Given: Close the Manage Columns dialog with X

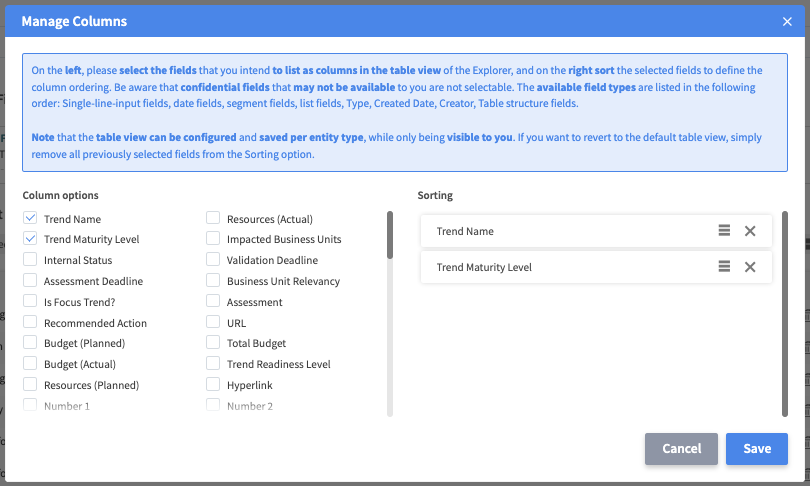Looking at the screenshot, I should pyautogui.click(x=787, y=21).
